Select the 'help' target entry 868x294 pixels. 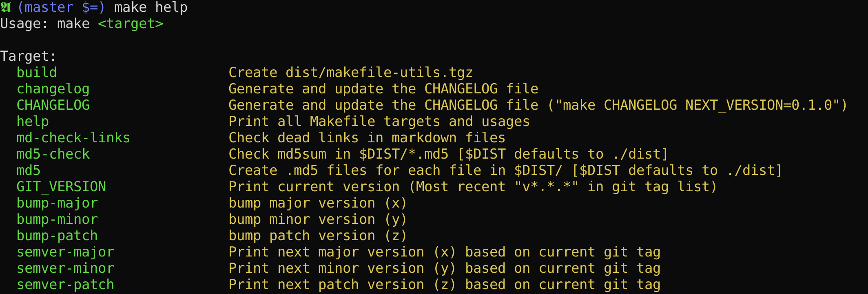coord(33,122)
